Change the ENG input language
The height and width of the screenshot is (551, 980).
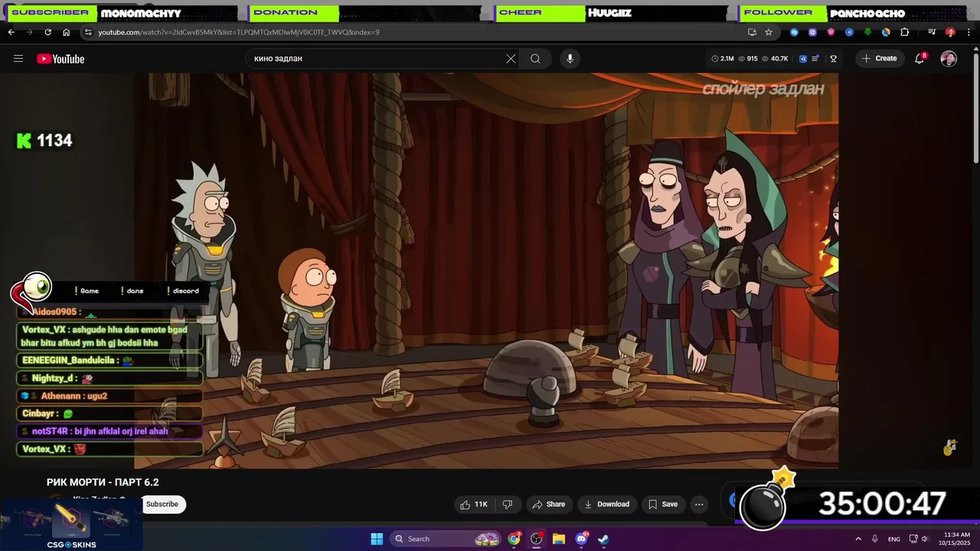pyautogui.click(x=894, y=539)
